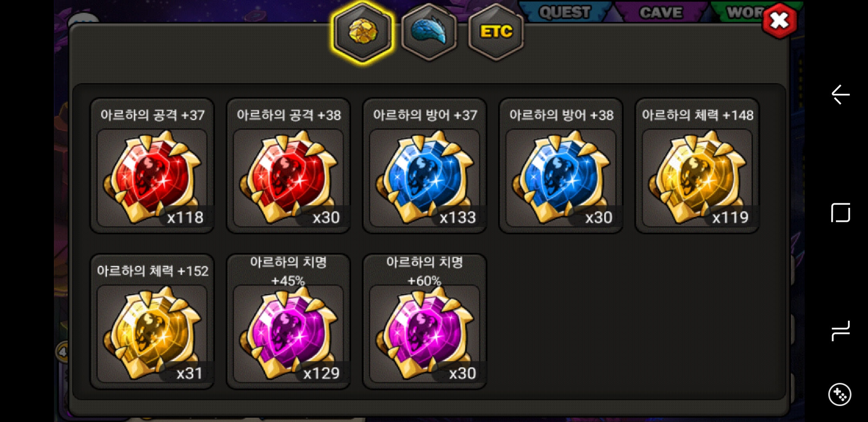Open the blue dragon scale tab
Screen dimensions: 868x422
429,32
